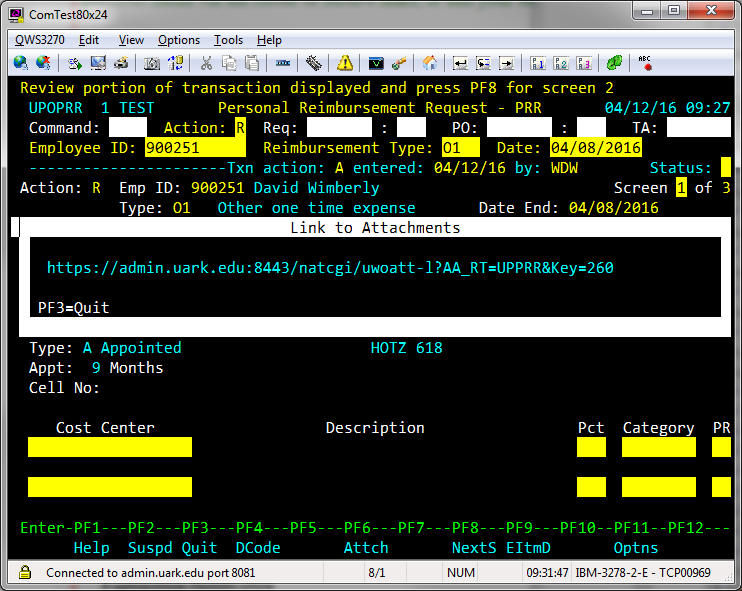Viewport: 742px width, 591px height.
Task: Click the paste clipboard icon
Action: pos(252,62)
